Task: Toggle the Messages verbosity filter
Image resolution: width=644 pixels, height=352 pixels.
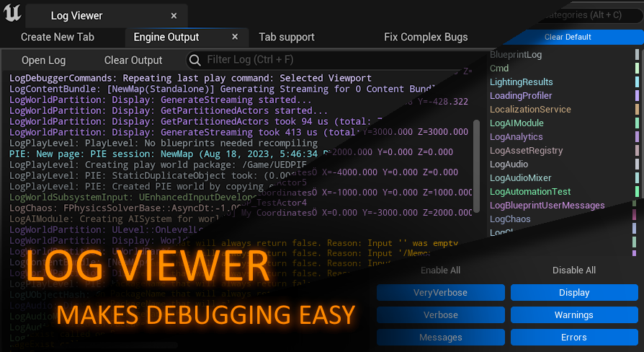Action: click(x=440, y=337)
